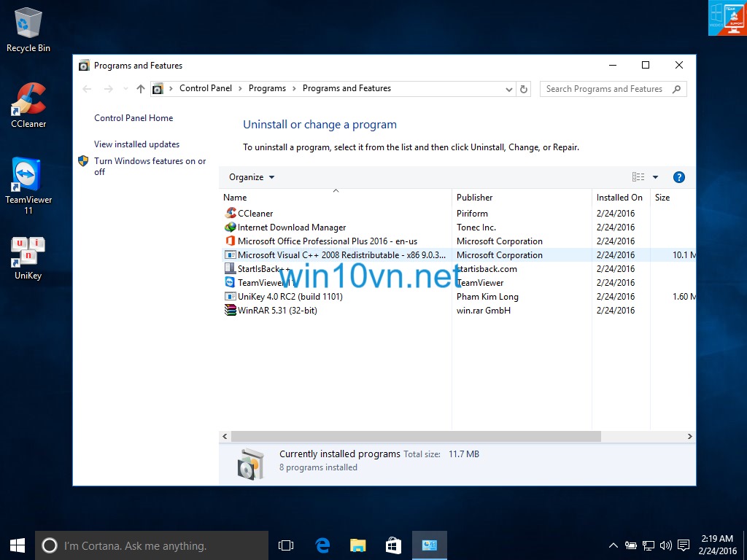Viewport: 747px width, 560px height.
Task: Click the Control Panel taskbar button
Action: tap(429, 545)
